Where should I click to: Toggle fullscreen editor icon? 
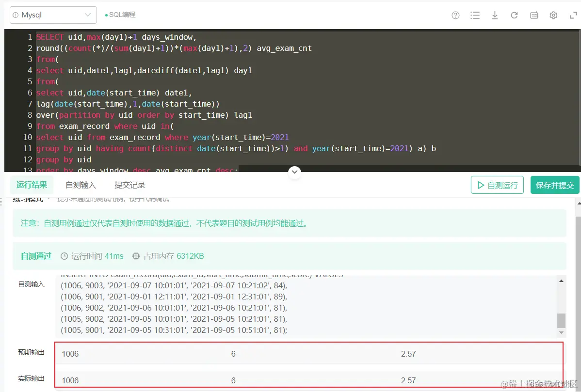point(573,15)
